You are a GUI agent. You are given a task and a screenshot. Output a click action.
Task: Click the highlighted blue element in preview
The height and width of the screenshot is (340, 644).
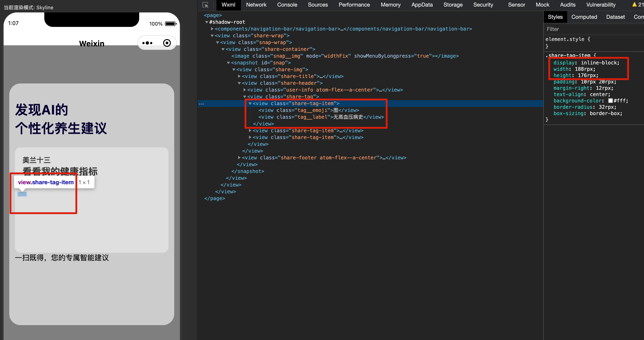(22, 194)
